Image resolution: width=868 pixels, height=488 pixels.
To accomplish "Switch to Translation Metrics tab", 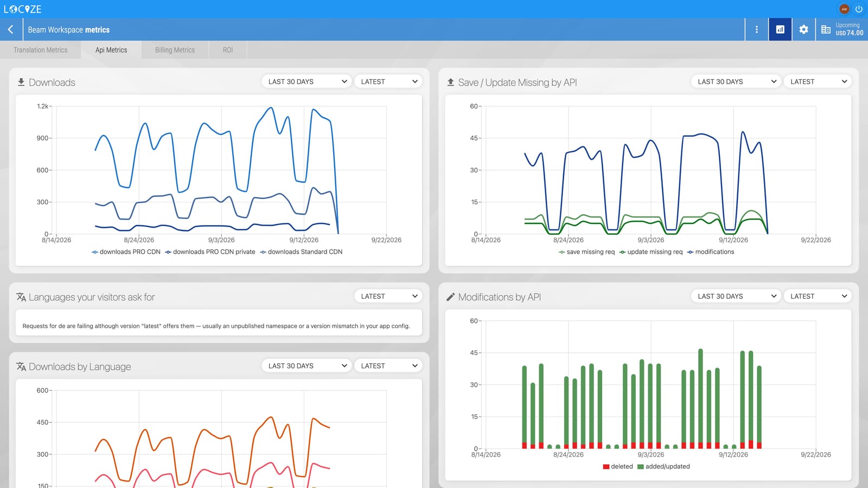I will tap(41, 50).
